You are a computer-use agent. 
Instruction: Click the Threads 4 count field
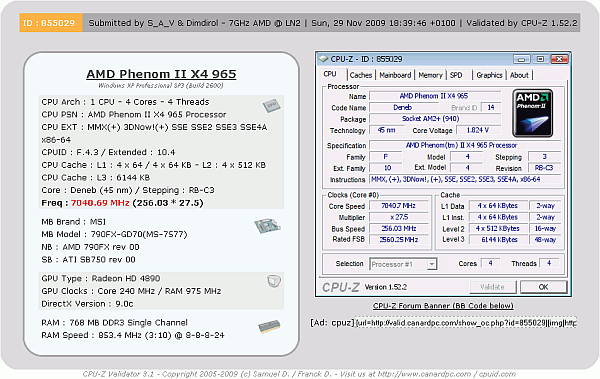tap(549, 263)
